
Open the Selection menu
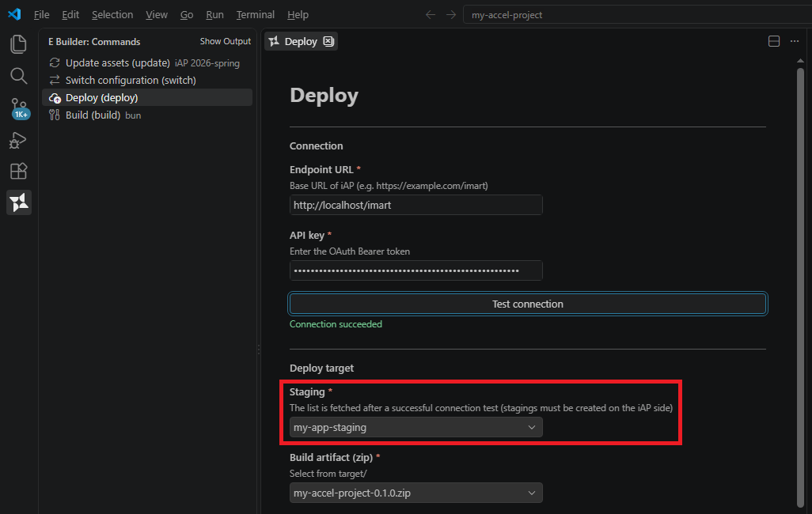click(112, 14)
